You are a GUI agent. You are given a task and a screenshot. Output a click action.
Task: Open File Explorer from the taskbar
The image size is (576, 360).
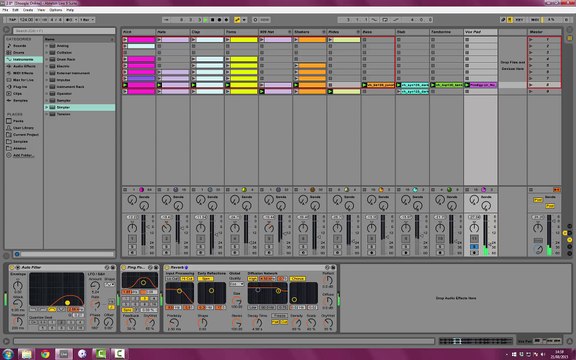(26, 354)
